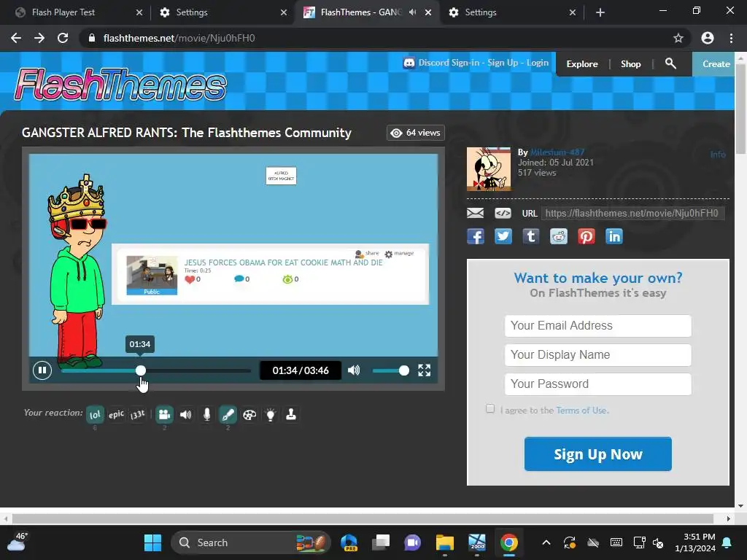Open the Shop menu
This screenshot has width=747, height=560.
click(630, 64)
